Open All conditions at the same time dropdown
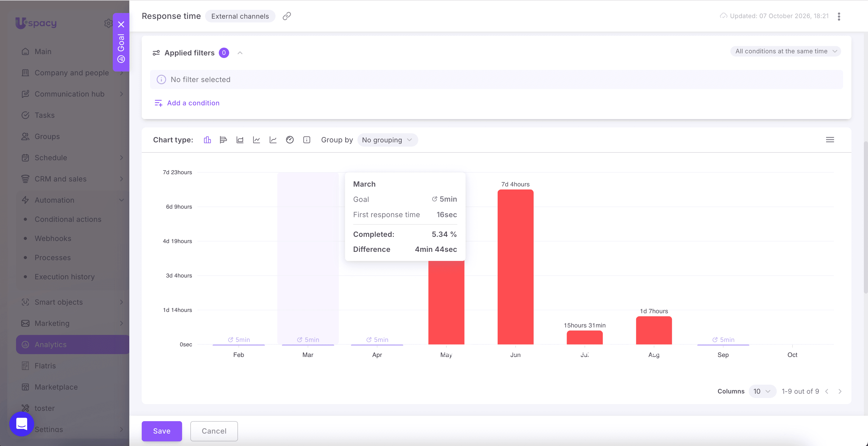 pyautogui.click(x=785, y=51)
